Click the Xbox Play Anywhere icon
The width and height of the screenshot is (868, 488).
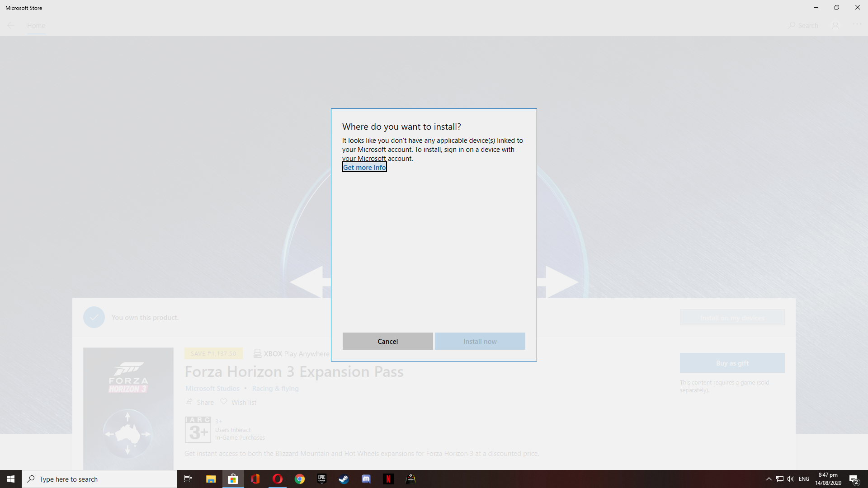(x=257, y=353)
